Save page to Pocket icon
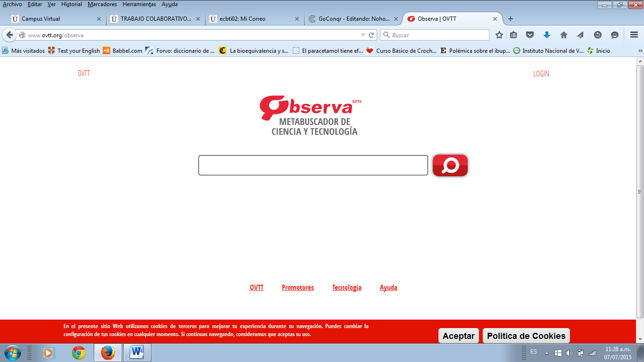644x362 pixels. pyautogui.click(x=530, y=35)
